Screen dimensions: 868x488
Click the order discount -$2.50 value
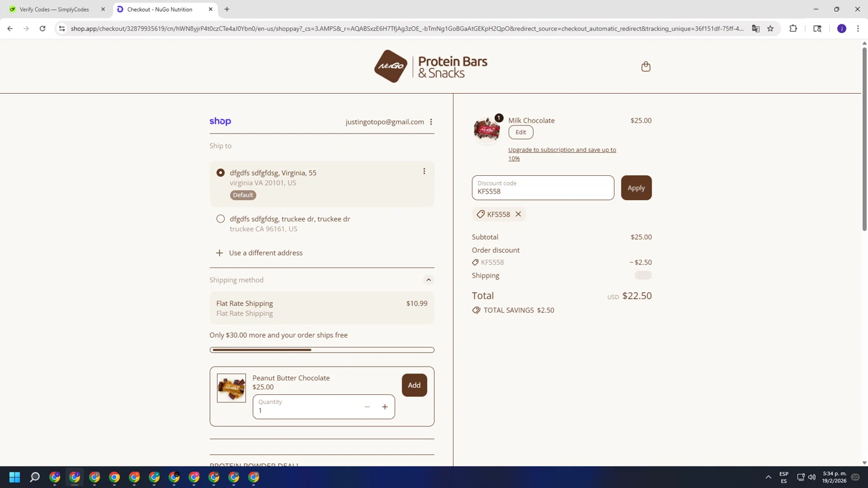(x=641, y=263)
